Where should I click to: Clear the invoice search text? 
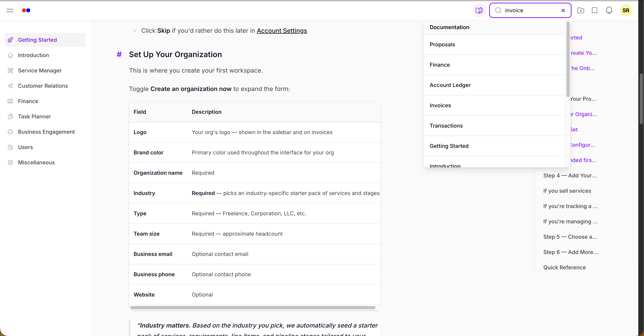[563, 11]
